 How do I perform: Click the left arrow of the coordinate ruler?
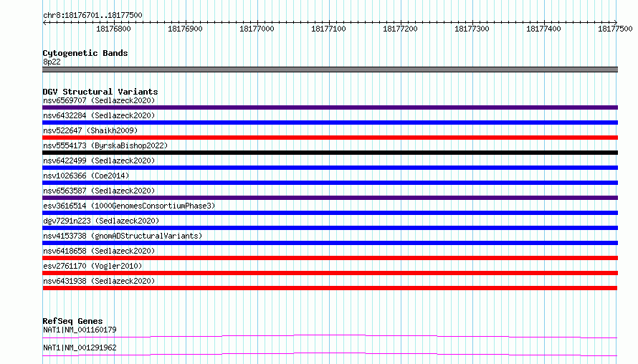click(x=44, y=22)
